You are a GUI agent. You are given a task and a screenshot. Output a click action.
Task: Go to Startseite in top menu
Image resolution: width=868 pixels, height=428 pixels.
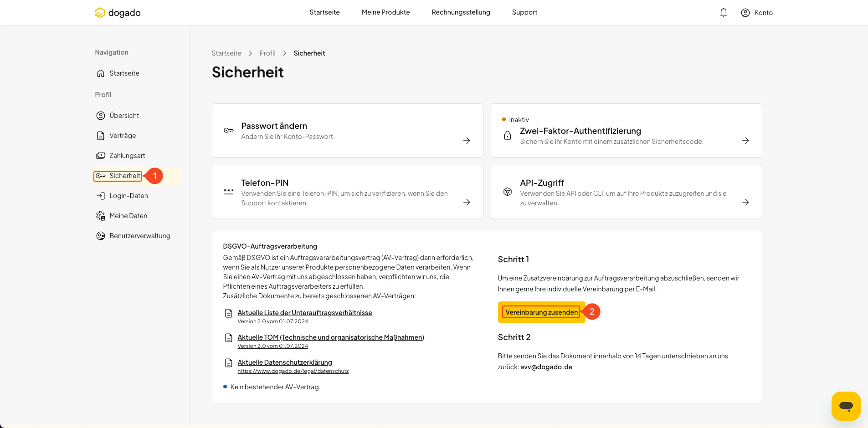coord(324,12)
